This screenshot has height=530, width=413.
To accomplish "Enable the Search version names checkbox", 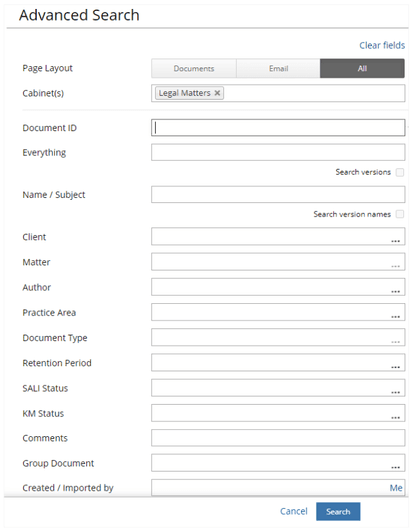I will pyautogui.click(x=400, y=214).
